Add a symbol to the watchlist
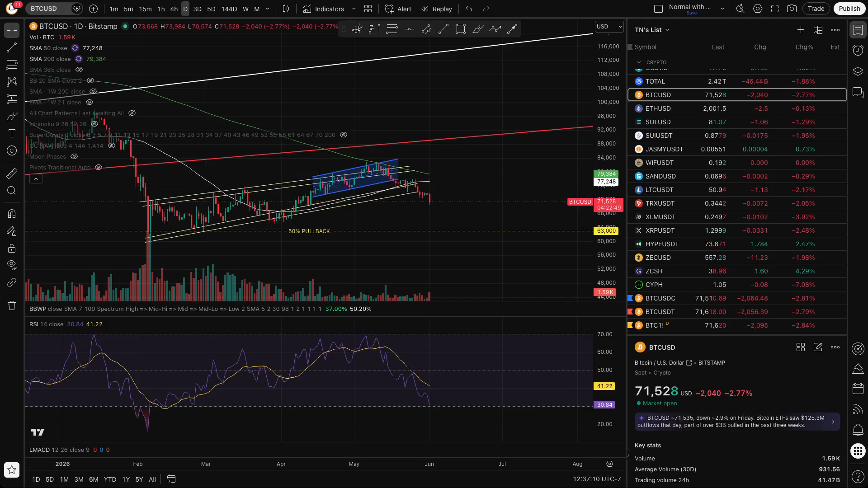This screenshot has width=868, height=488. pos(801,30)
